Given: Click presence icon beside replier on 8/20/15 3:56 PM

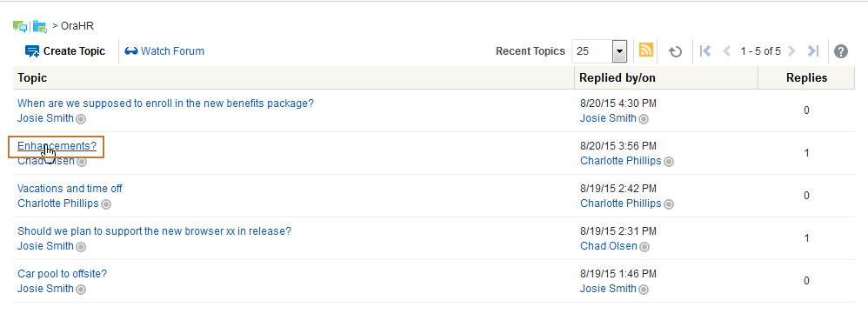Looking at the screenshot, I should tap(669, 162).
